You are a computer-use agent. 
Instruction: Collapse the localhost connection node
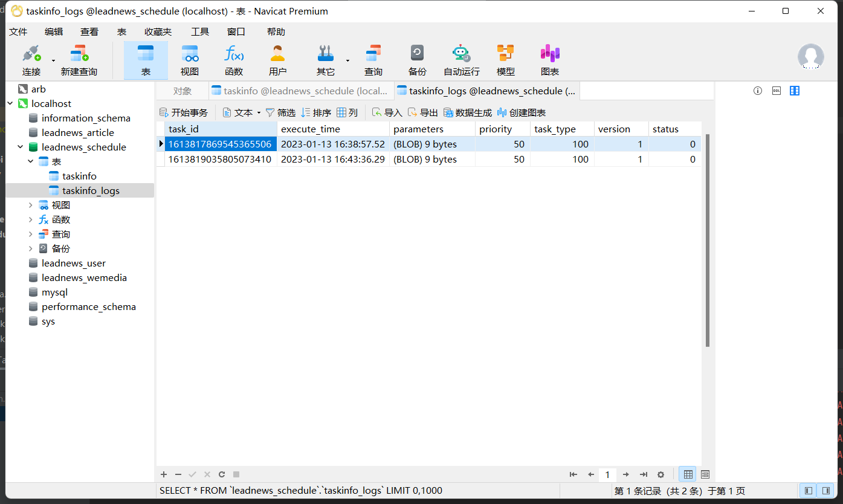(x=10, y=103)
